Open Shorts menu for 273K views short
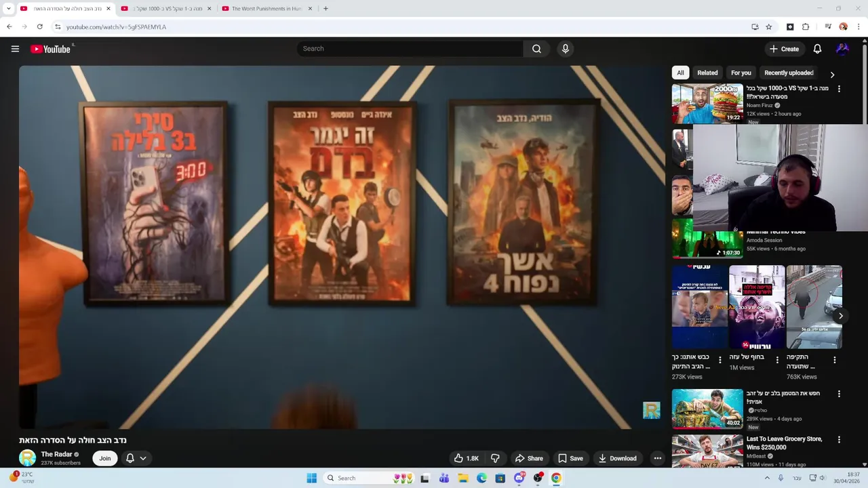868x488 pixels. click(x=720, y=360)
